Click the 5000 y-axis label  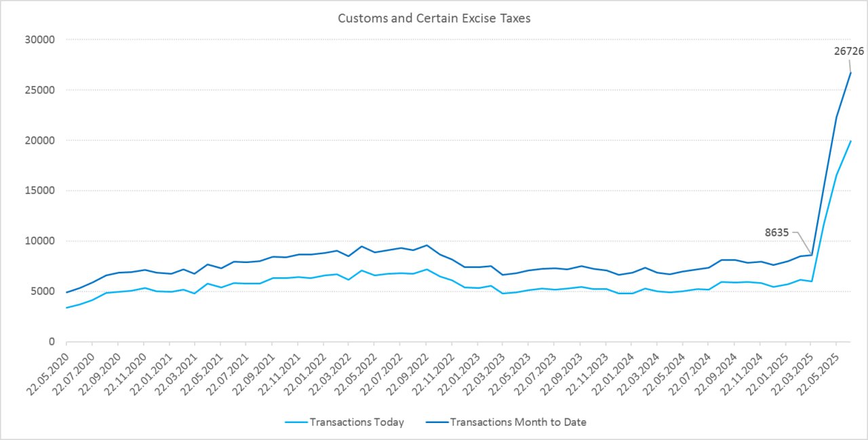43,292
